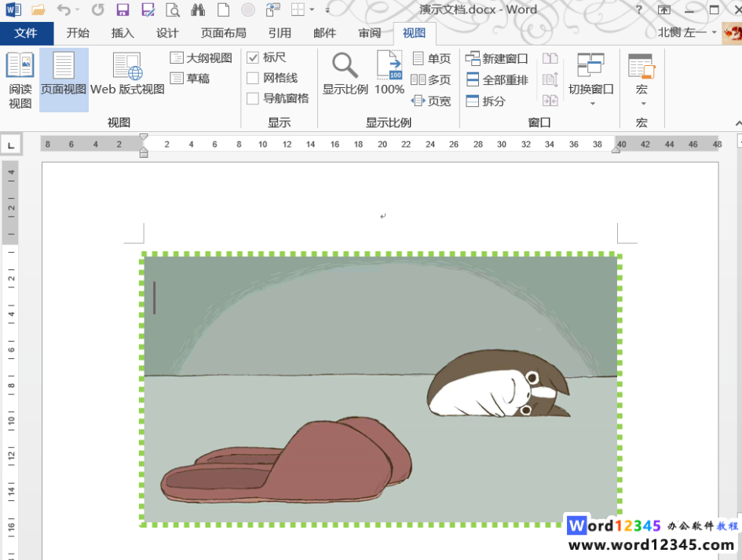Expand the account name 北侧 左一 dropdown
742x560 pixels.
point(714,33)
